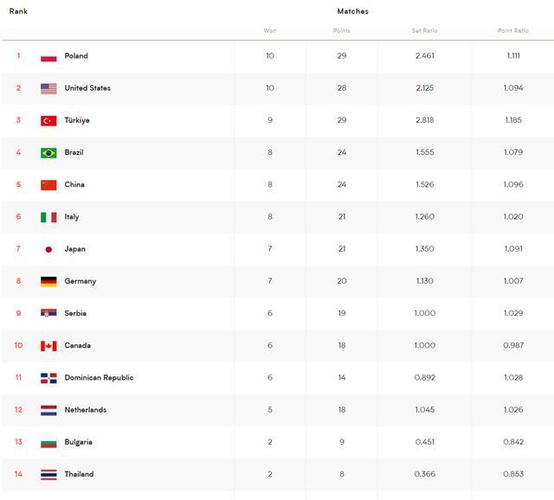Screen dimensions: 554x500
Task: Click the United States flag icon
Action: (48, 89)
